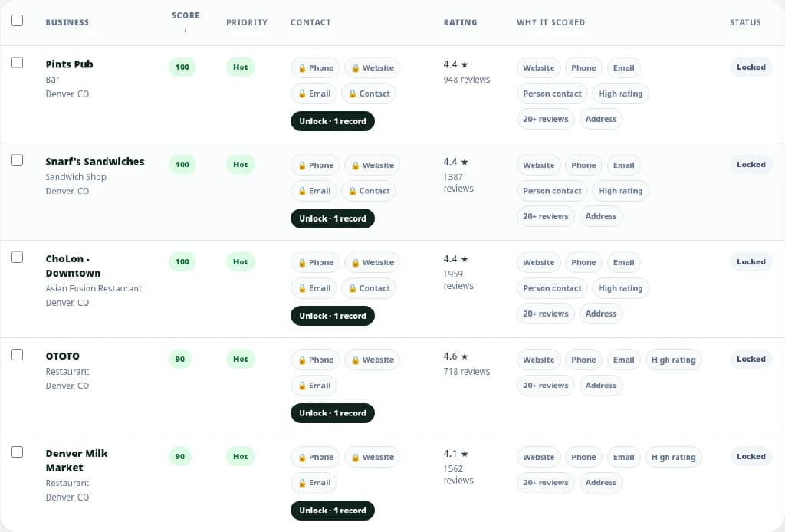The height and width of the screenshot is (532, 785).
Task: Tick the ChoLon - Downtown row checkbox
Action: 17,258
